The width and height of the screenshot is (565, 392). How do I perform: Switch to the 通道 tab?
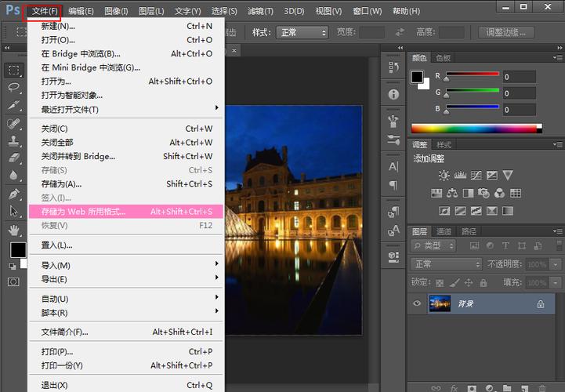[444, 231]
